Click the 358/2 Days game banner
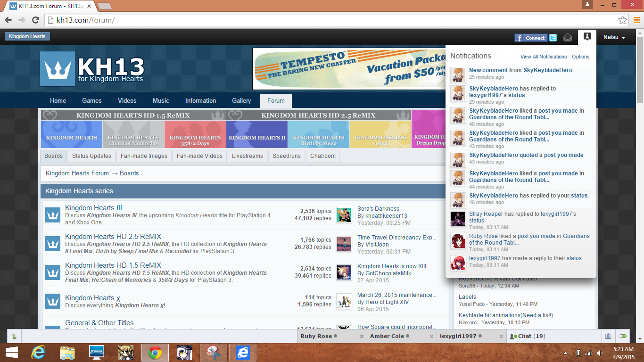 click(195, 134)
